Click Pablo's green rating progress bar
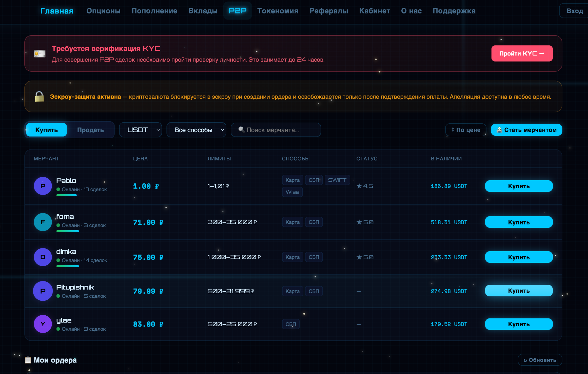The height and width of the screenshot is (374, 588). click(67, 195)
